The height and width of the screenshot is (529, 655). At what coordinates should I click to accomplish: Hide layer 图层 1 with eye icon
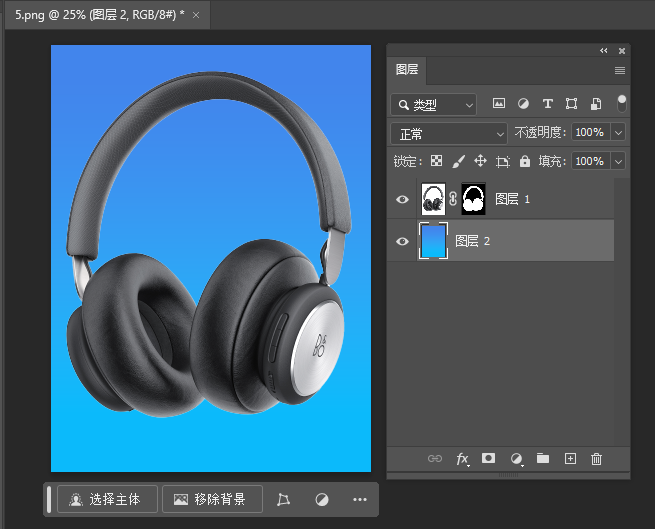point(402,199)
